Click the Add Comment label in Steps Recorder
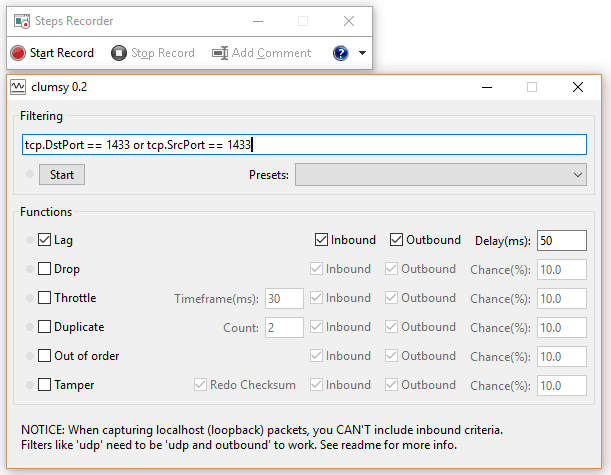The height and width of the screenshot is (475, 611). coord(271,53)
